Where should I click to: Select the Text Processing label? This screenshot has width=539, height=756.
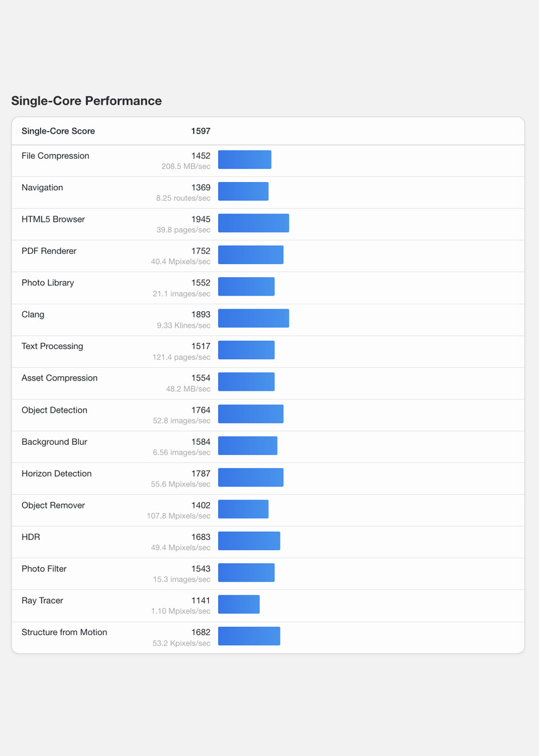click(52, 346)
